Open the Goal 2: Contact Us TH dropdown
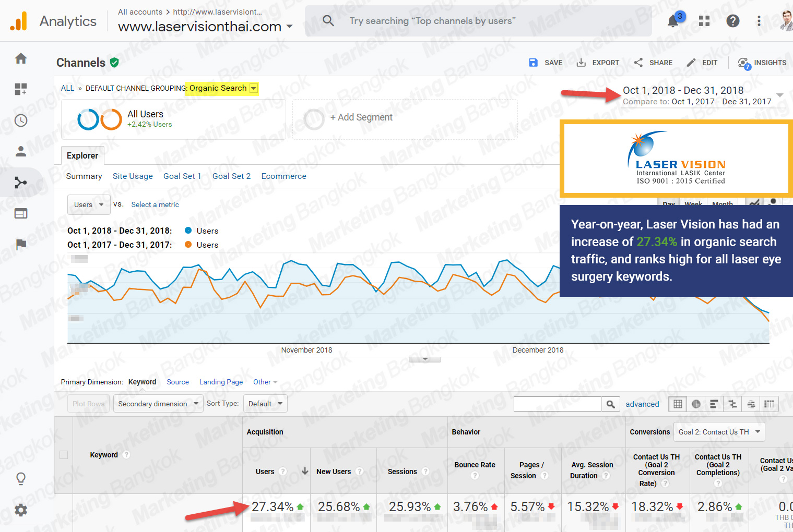This screenshot has height=532, width=793. tap(719, 432)
